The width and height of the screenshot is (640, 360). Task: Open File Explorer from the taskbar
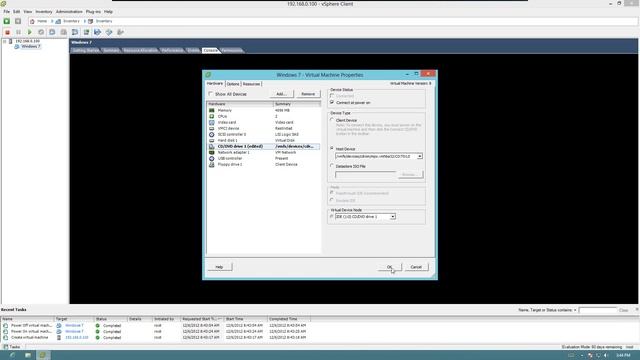[28, 355]
